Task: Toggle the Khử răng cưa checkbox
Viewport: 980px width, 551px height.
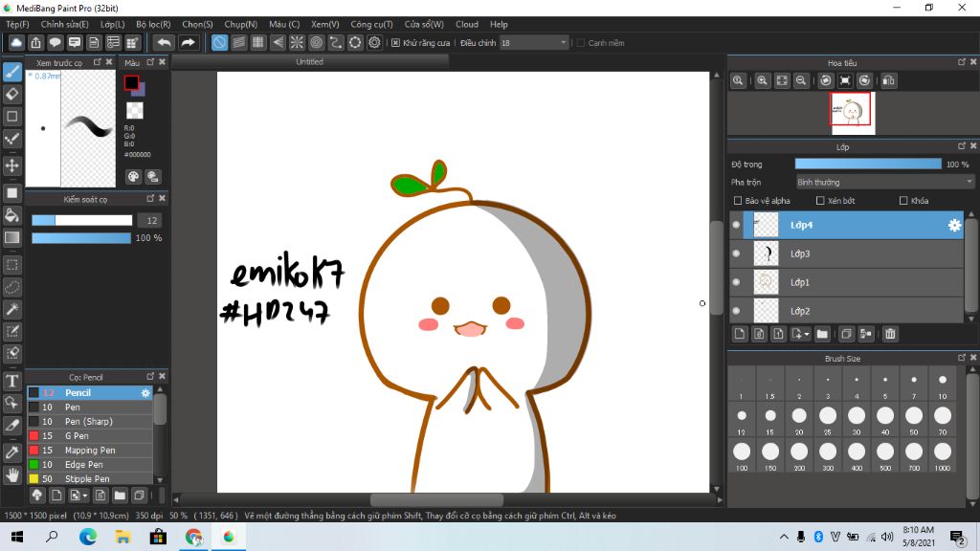Action: point(395,42)
